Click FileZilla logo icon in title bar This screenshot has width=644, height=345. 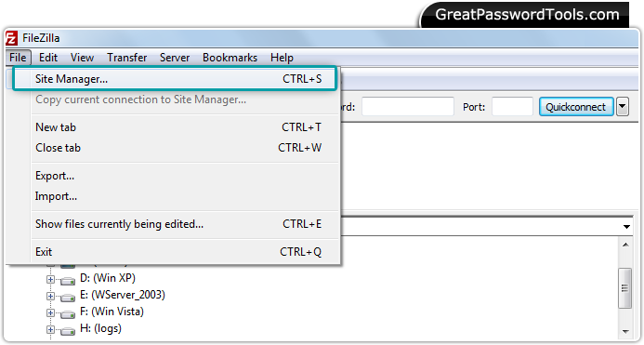click(11, 38)
